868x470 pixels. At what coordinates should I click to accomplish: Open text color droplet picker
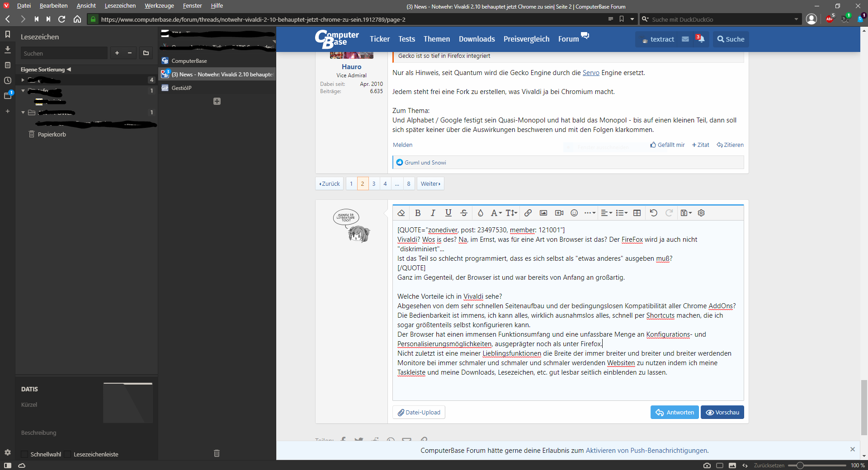[481, 213]
